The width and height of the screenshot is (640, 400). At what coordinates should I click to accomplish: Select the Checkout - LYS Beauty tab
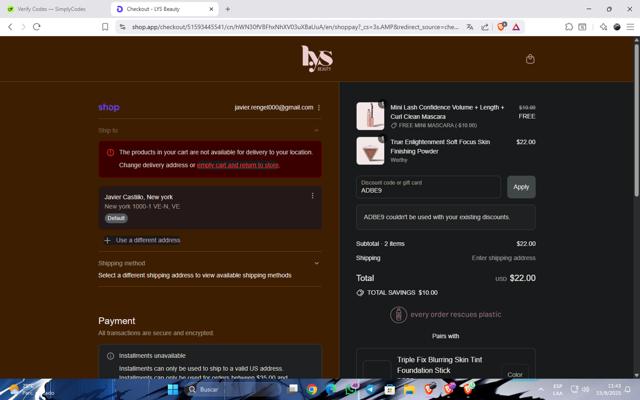point(163,9)
